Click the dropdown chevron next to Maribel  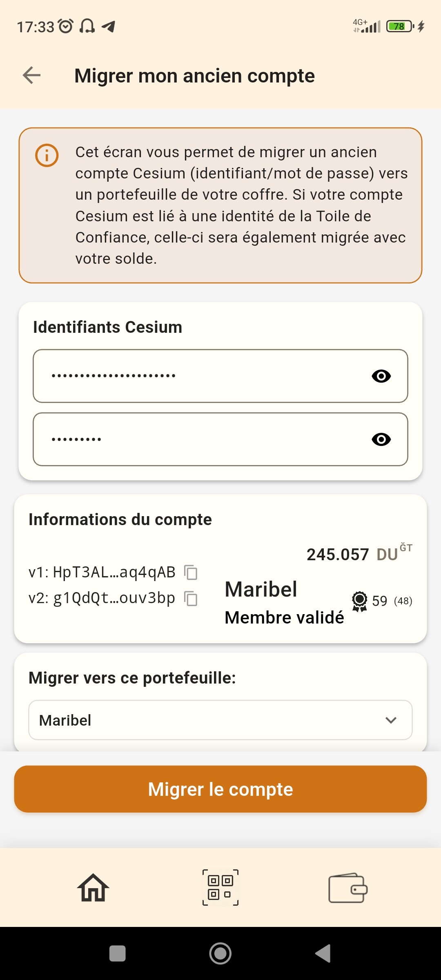click(x=391, y=720)
